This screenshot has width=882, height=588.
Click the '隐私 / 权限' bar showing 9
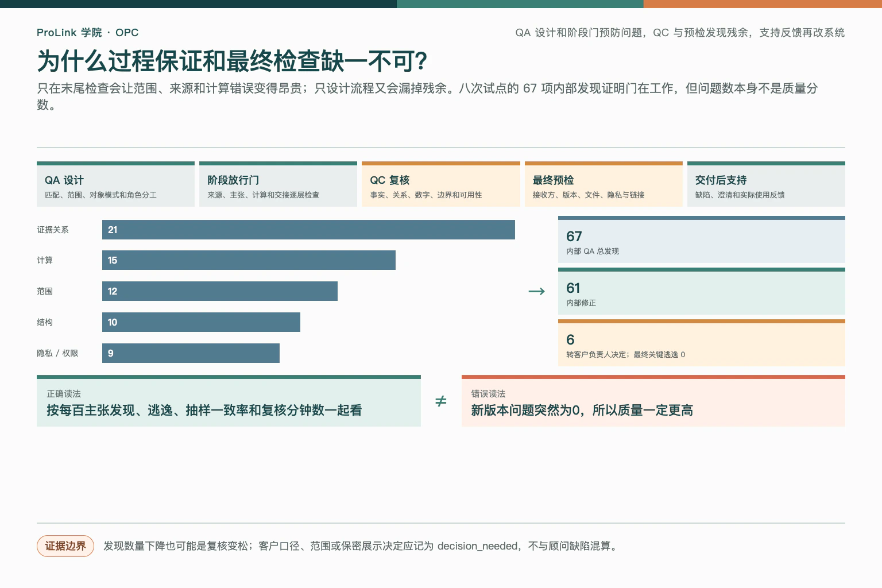[x=191, y=353]
